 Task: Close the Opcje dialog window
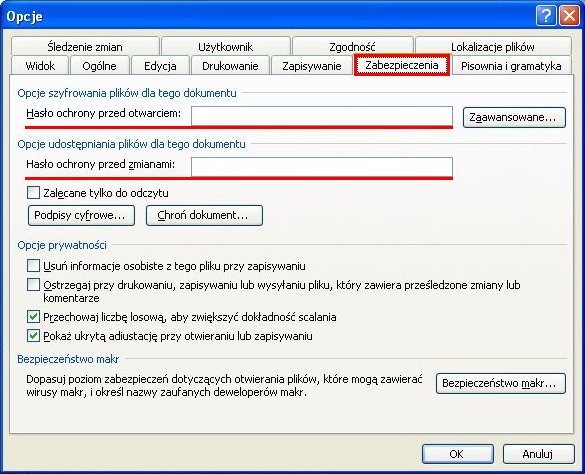coord(569,16)
